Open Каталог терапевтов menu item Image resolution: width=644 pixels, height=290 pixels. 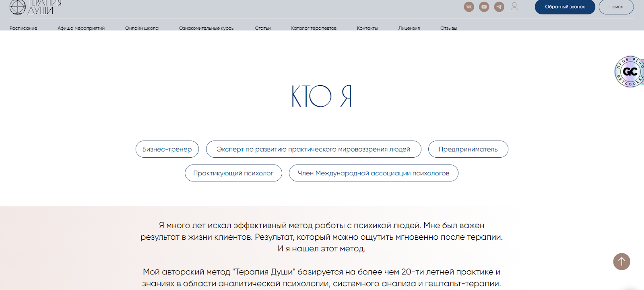coord(314,28)
